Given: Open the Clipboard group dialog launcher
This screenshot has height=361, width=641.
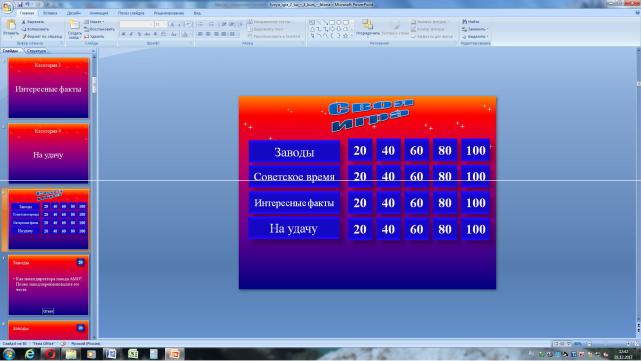Looking at the screenshot, I should click(x=62, y=43).
